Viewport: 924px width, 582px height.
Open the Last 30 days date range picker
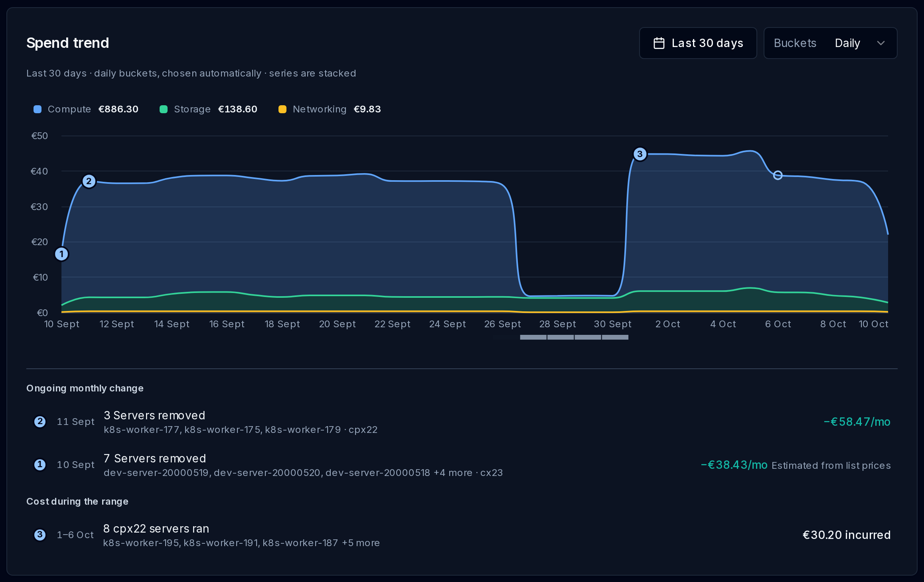click(x=698, y=43)
